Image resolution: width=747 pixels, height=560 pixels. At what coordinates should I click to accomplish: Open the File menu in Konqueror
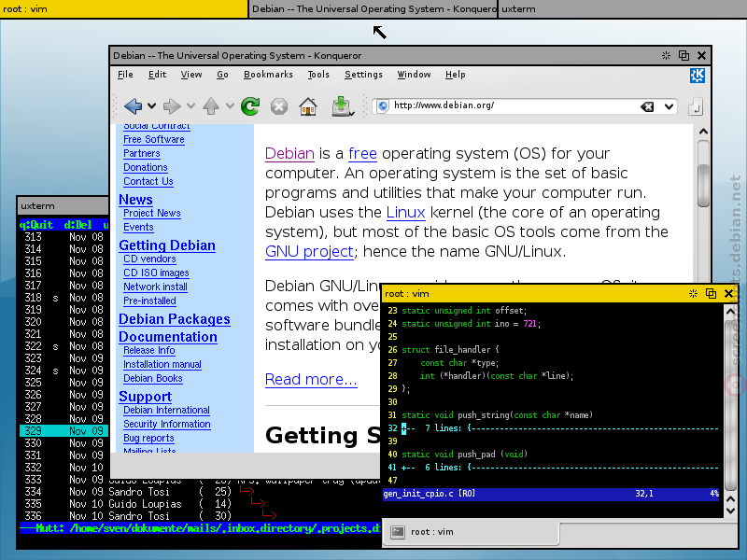click(x=125, y=75)
